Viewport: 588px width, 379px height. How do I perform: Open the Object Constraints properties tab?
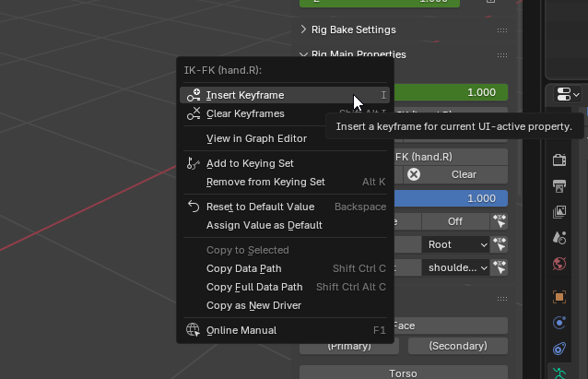coord(559,349)
